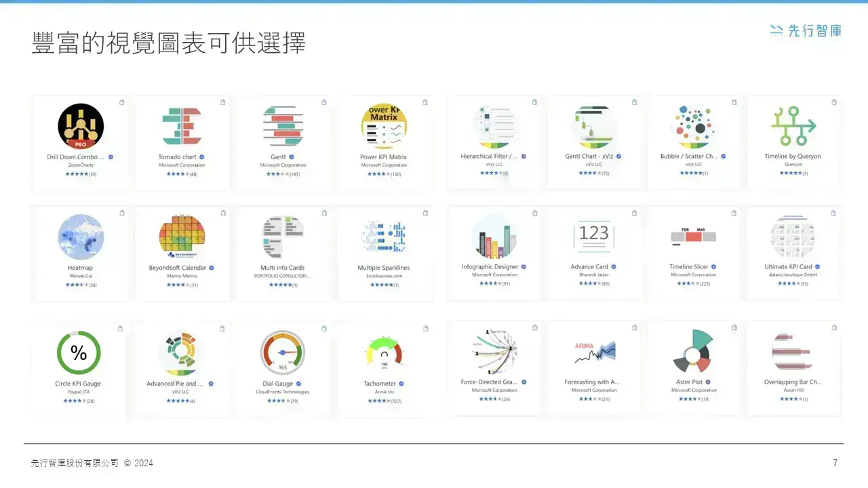Click the bag icon on Ultimate KPI Card
This screenshot has width=868, height=488.
click(835, 213)
